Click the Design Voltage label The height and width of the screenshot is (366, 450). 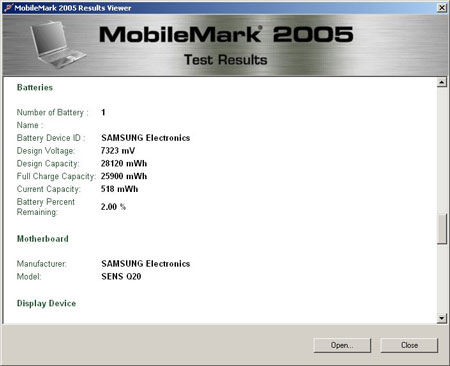coord(46,151)
